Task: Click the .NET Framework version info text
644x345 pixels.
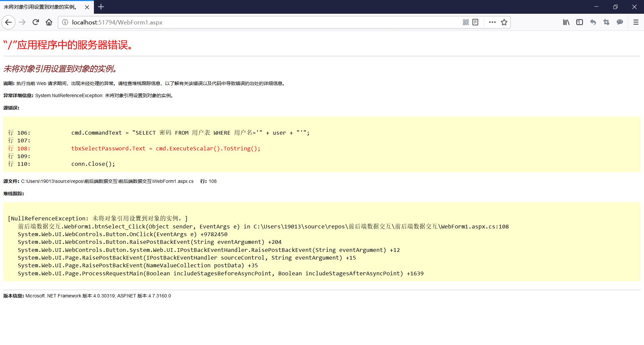Action: coord(98,296)
